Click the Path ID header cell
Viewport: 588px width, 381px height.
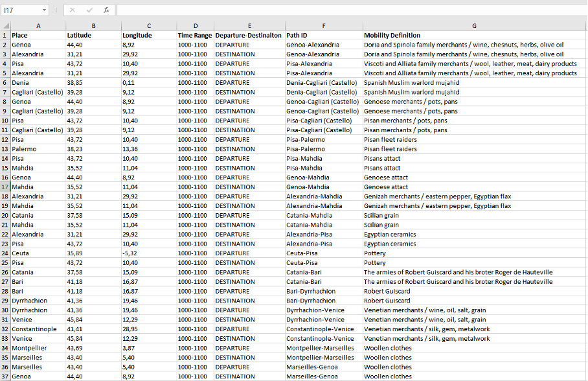(x=324, y=35)
